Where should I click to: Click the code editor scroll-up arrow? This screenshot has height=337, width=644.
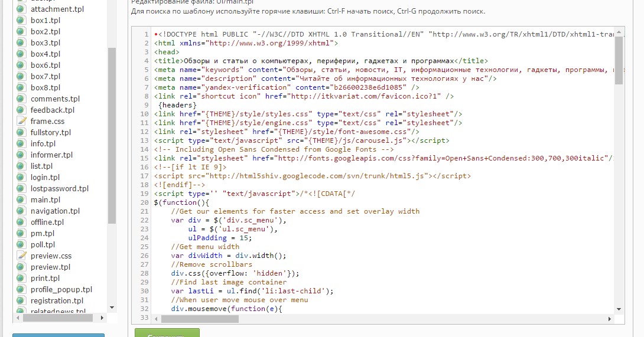click(x=619, y=32)
